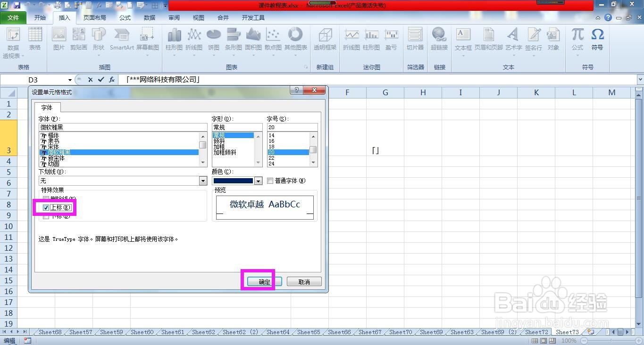Open the font color dropdown

[258, 181]
